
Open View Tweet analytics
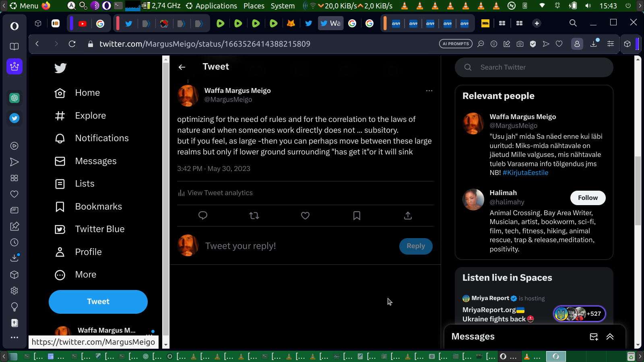(215, 193)
